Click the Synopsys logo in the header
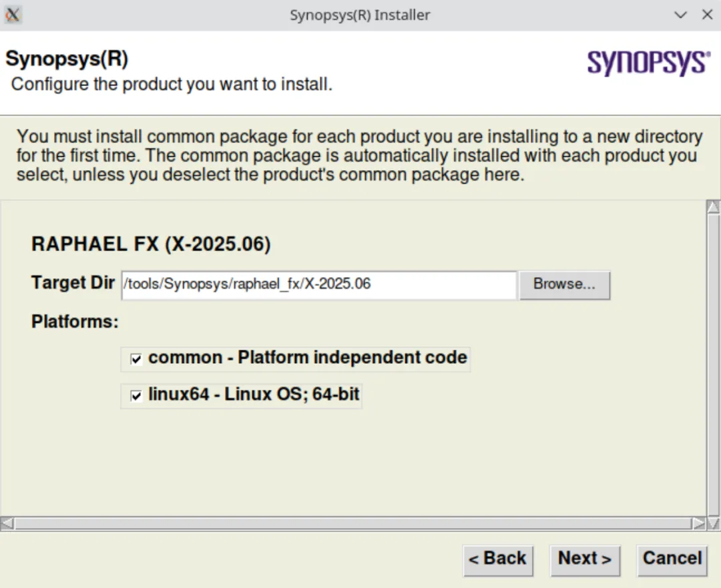 point(648,63)
